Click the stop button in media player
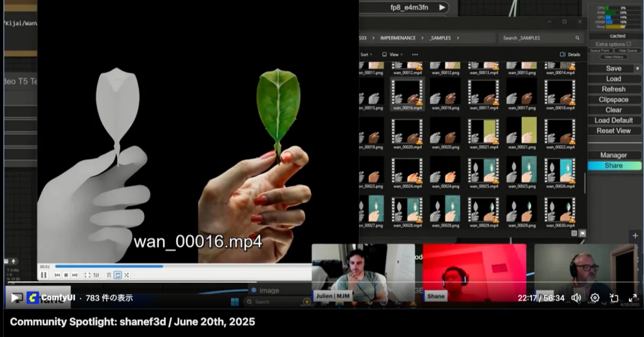The height and width of the screenshot is (337, 644). point(66,275)
